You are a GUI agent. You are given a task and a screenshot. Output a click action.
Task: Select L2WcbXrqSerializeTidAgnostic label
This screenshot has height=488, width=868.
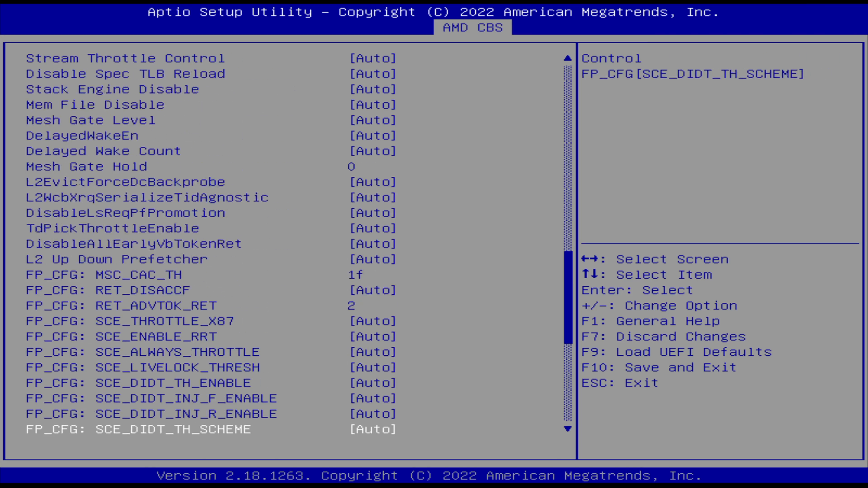click(x=147, y=198)
